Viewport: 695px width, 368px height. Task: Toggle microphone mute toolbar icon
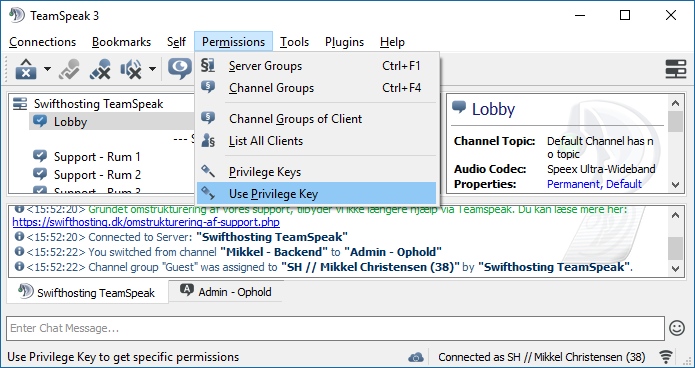click(x=100, y=70)
